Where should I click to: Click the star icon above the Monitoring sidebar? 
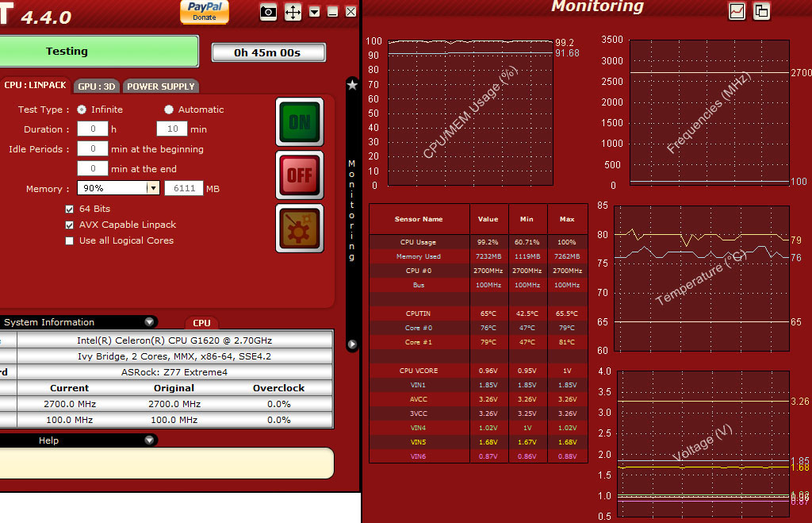[352, 84]
